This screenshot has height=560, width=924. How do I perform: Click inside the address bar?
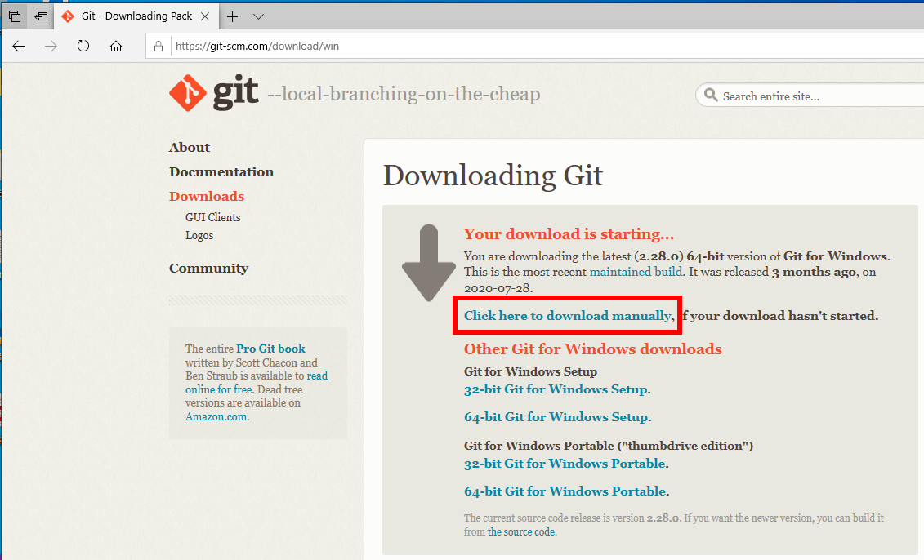[x=327, y=46]
